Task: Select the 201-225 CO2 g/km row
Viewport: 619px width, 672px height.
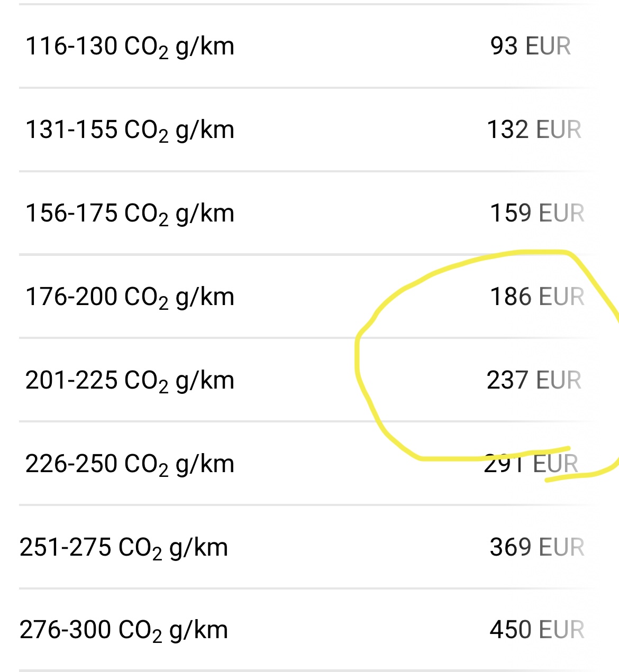Action: 309,380
